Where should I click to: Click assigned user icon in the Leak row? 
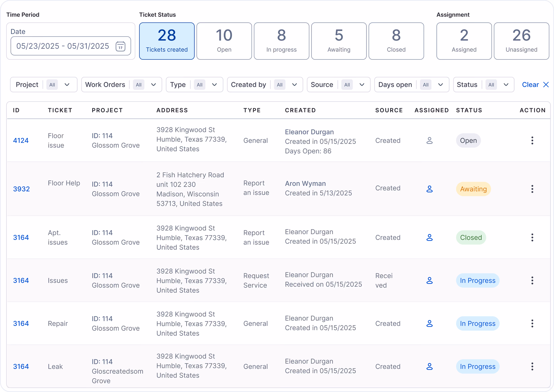coord(429,366)
